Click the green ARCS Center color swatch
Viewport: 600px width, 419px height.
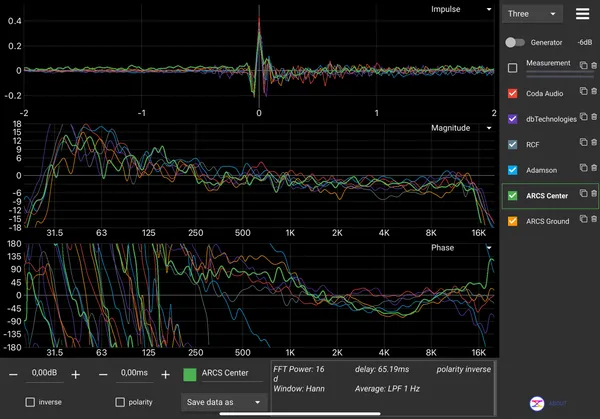coord(190,375)
